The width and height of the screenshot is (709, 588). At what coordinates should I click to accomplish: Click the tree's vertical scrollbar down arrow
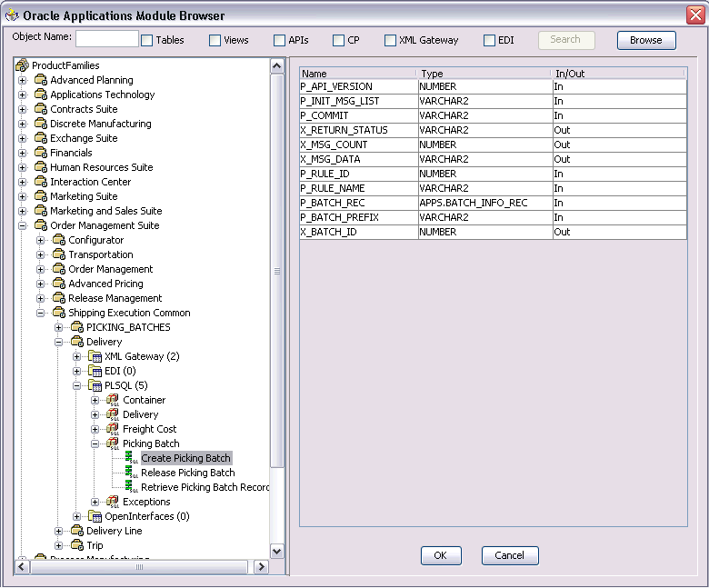coord(276,551)
